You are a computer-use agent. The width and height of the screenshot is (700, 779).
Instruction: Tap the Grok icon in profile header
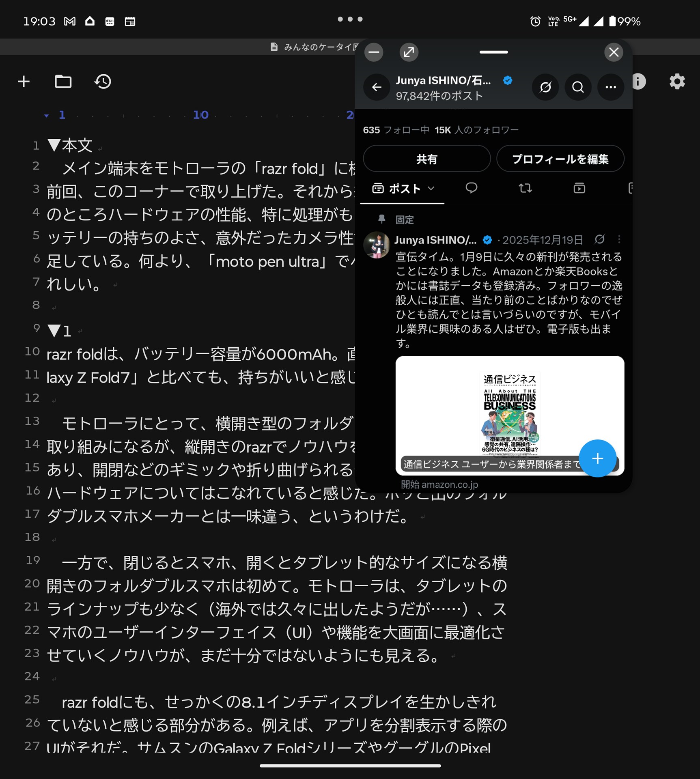[x=545, y=87]
